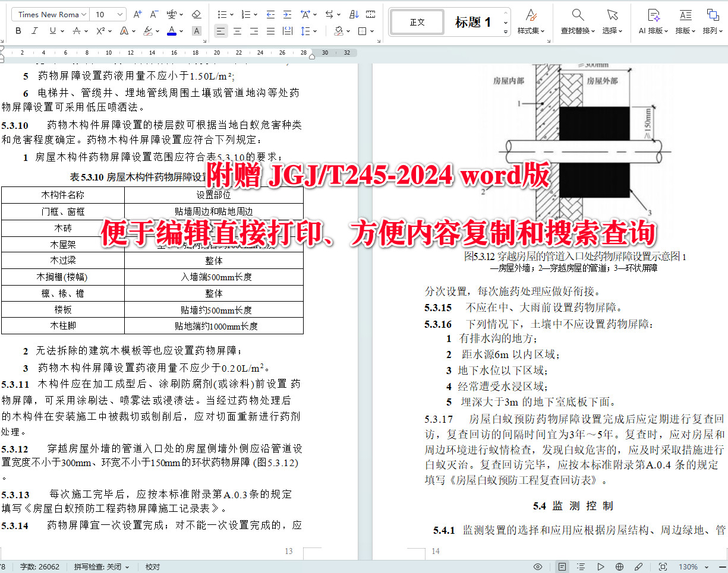Open the Find and Replace tool
728x573 pixels.
(576, 22)
